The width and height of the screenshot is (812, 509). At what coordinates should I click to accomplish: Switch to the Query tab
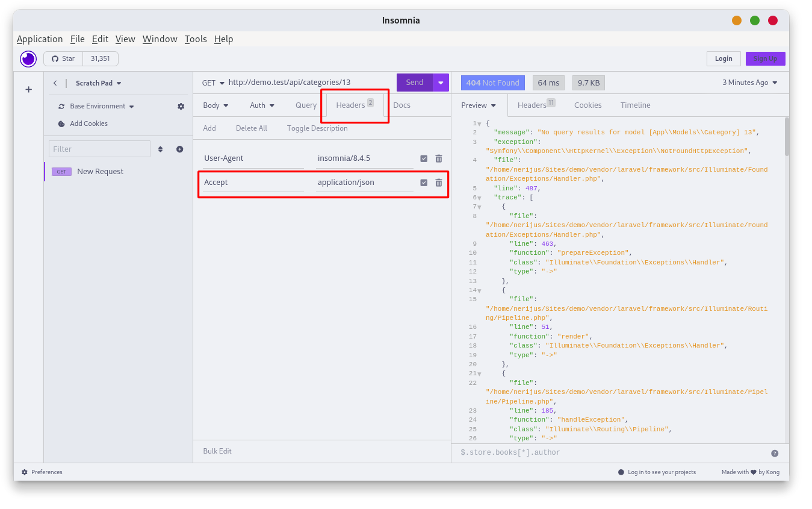[x=306, y=105]
